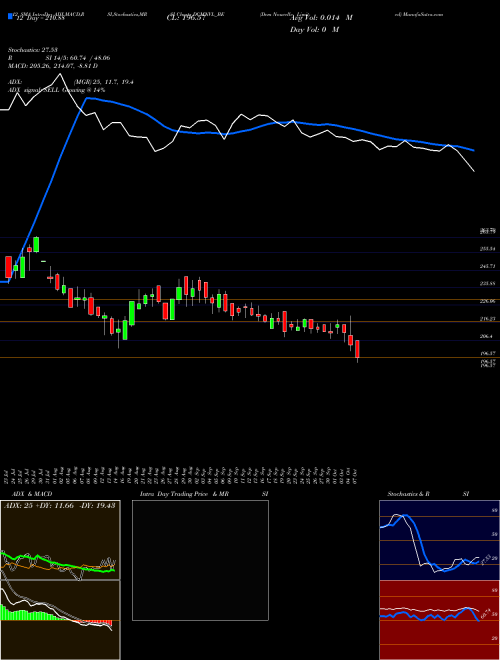Screen dimensions: 500x660
Task: Click the 206.4 price axis label
Action: [488, 336]
